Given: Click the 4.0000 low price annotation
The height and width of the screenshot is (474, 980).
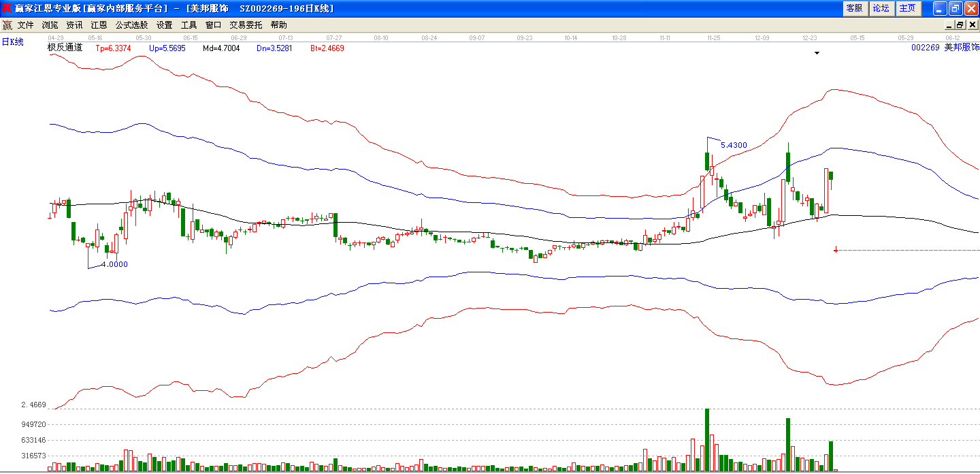Looking at the screenshot, I should click(114, 264).
